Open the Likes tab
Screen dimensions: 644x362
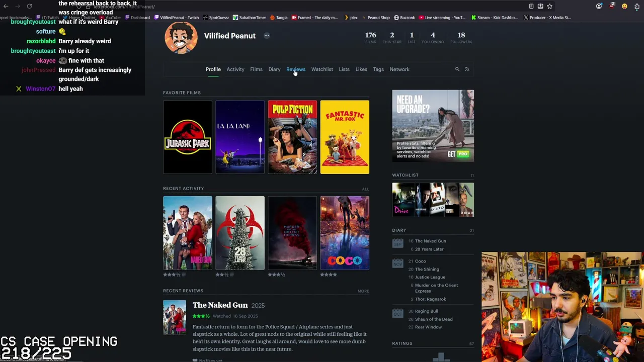pyautogui.click(x=361, y=69)
